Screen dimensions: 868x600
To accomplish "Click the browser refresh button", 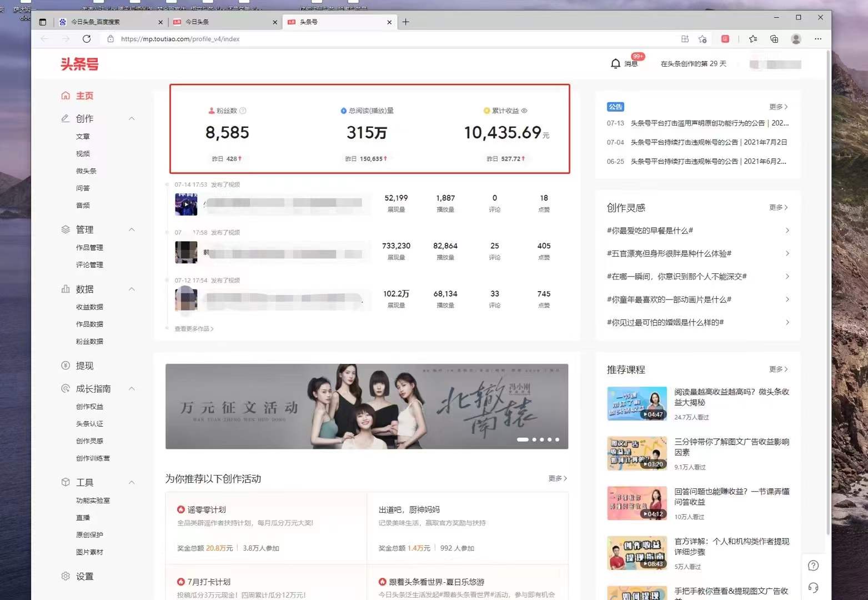I will pyautogui.click(x=87, y=39).
